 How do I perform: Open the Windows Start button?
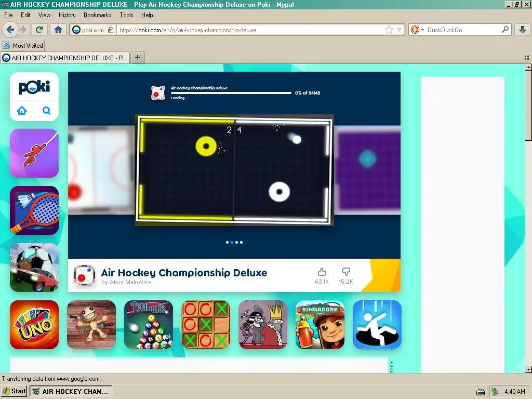click(14, 391)
